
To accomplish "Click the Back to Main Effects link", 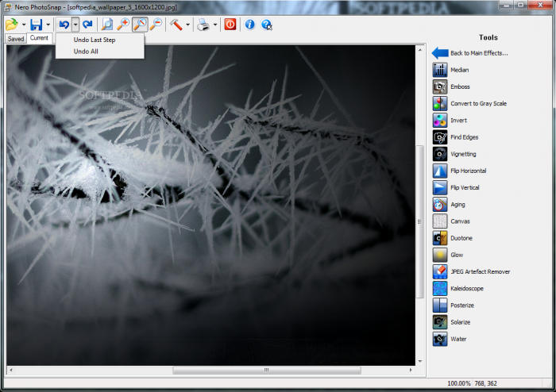I will [x=479, y=53].
